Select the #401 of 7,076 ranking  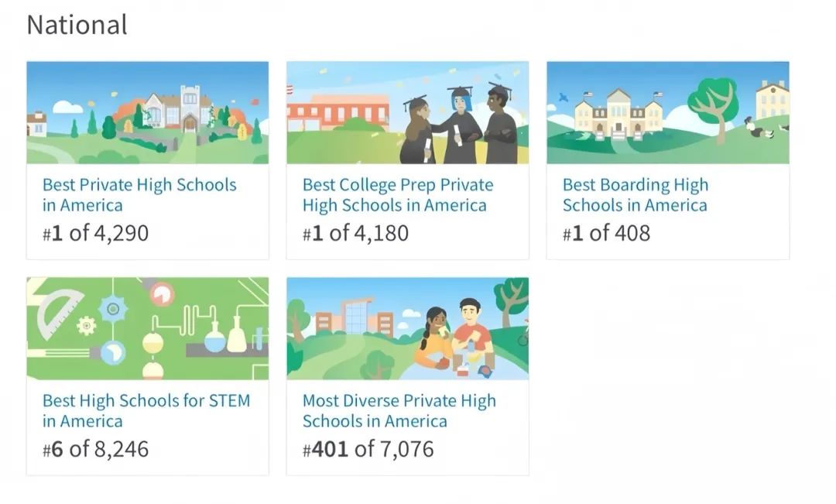tap(368, 449)
